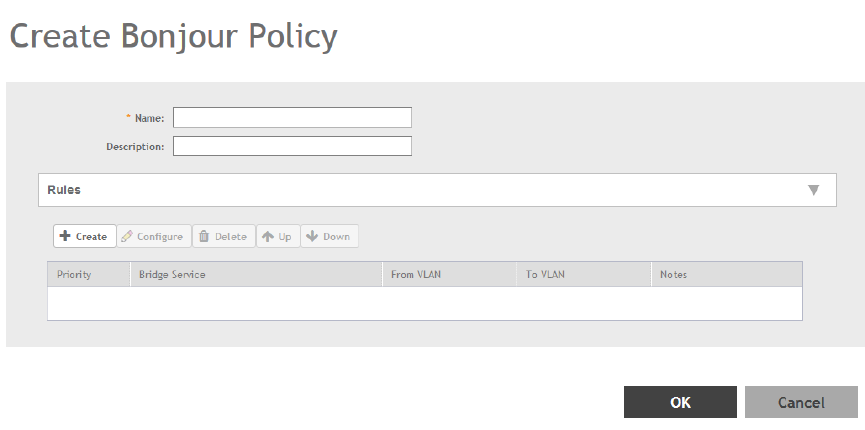Screen dimensions: 865x430
Task: Click the Rules section title
Action: pos(64,190)
